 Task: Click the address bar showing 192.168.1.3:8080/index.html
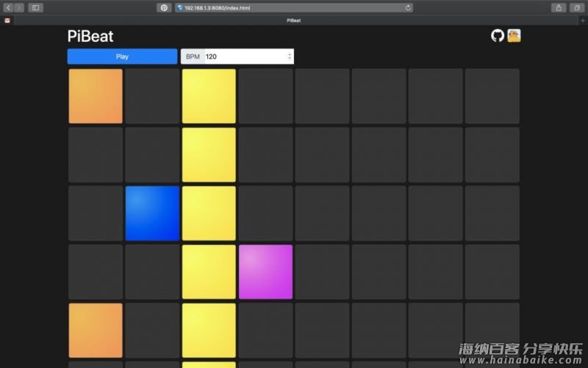pos(293,7)
